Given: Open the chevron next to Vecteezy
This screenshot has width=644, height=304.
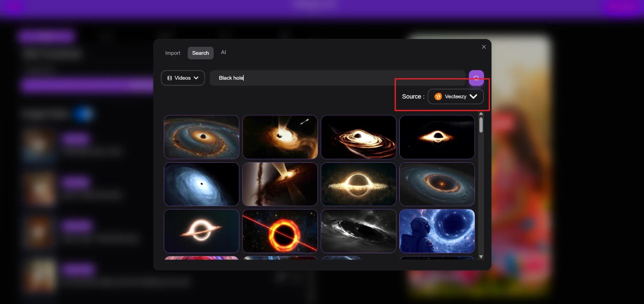Looking at the screenshot, I should tap(474, 96).
